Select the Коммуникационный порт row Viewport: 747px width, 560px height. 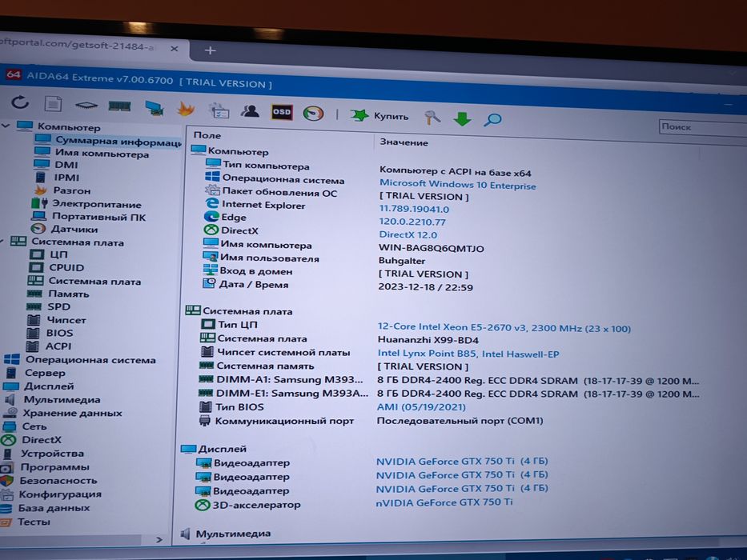(x=371, y=421)
